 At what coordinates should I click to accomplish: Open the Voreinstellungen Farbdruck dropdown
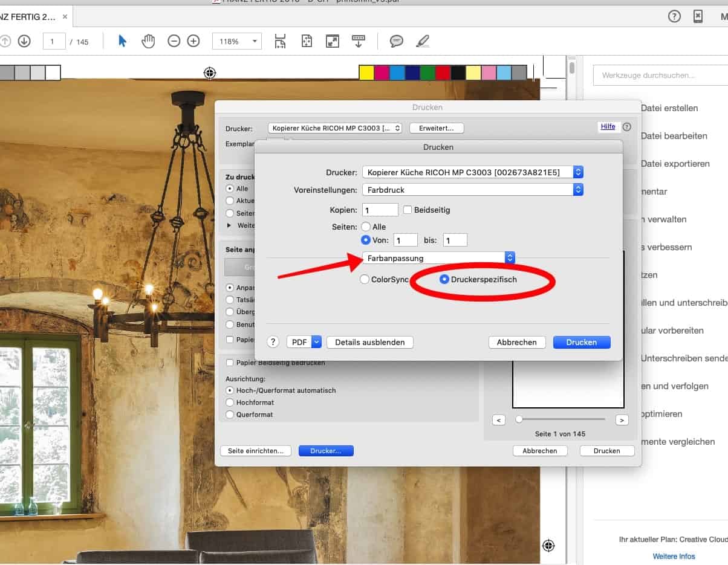472,190
